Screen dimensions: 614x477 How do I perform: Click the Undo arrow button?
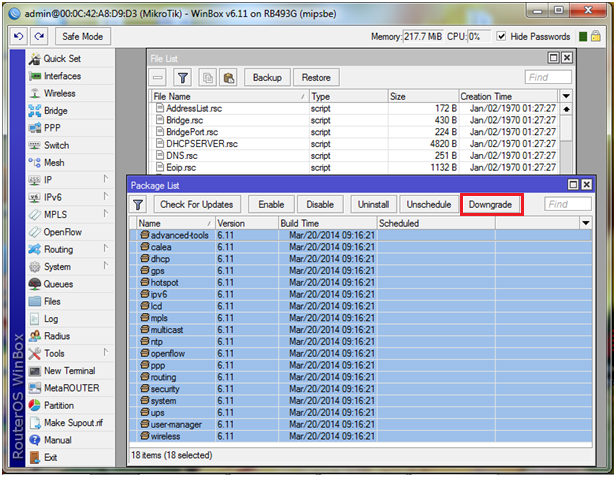(x=18, y=36)
